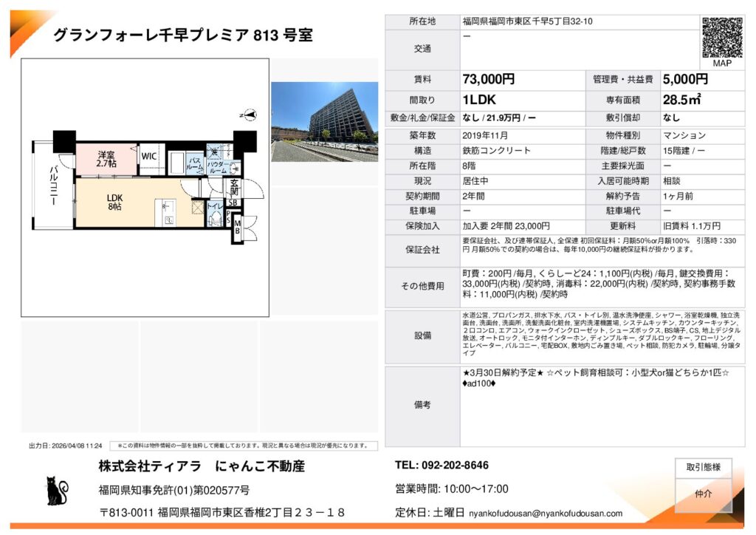The width and height of the screenshot is (756, 535).
Task: Open the building exterior photo
Action: [324, 121]
